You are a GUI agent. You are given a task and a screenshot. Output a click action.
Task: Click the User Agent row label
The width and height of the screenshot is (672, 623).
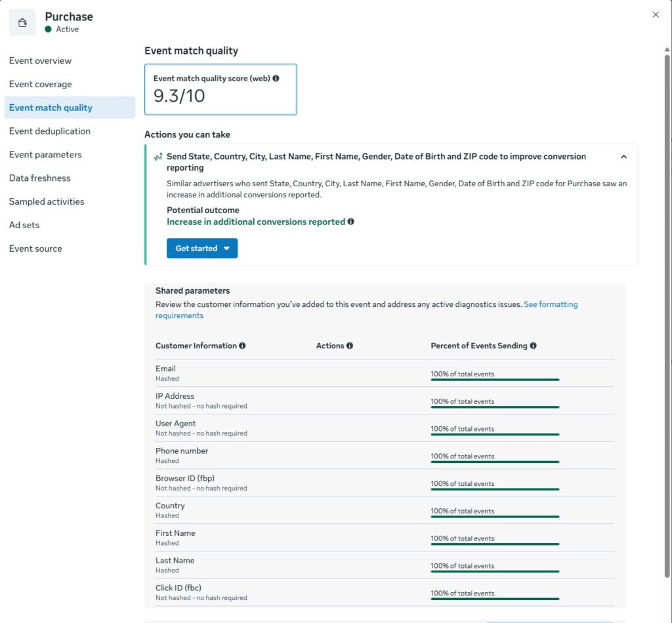tap(176, 424)
